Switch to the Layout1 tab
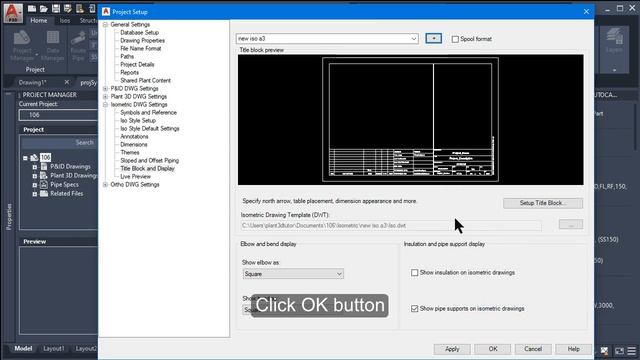The width and height of the screenshot is (640, 360). point(54,349)
